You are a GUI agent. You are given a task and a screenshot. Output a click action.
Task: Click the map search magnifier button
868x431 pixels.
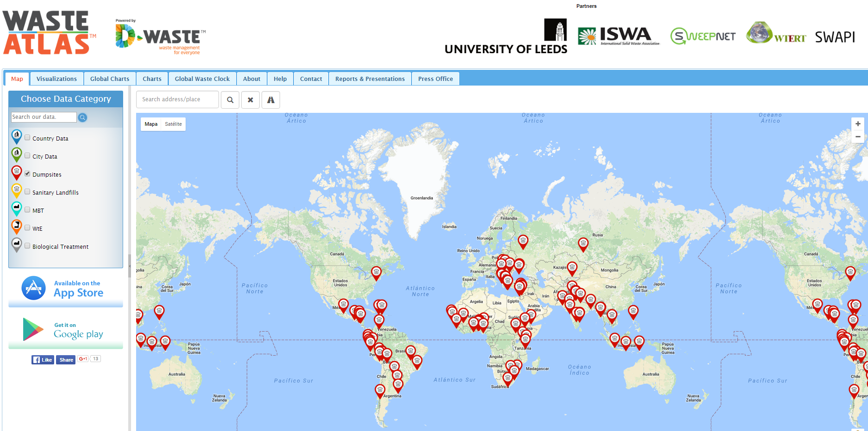click(x=230, y=100)
